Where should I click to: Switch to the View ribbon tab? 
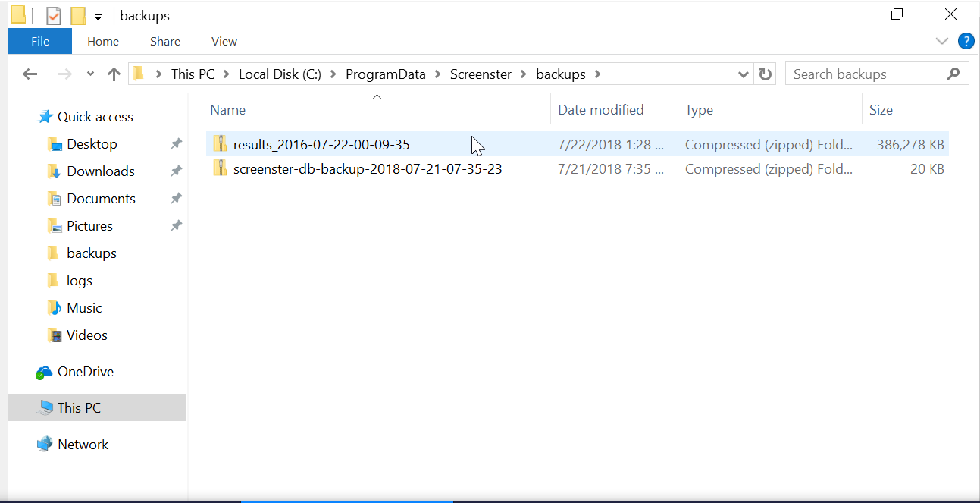pos(224,42)
